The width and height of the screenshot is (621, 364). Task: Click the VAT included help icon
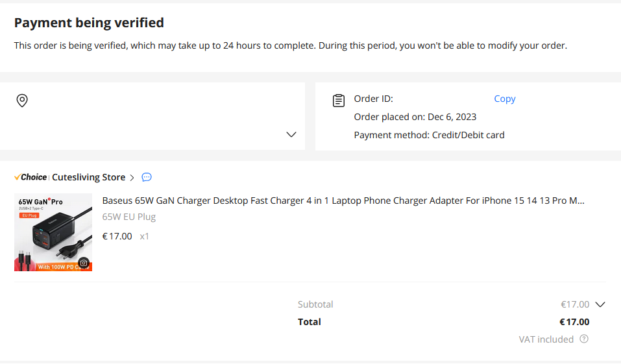point(584,339)
